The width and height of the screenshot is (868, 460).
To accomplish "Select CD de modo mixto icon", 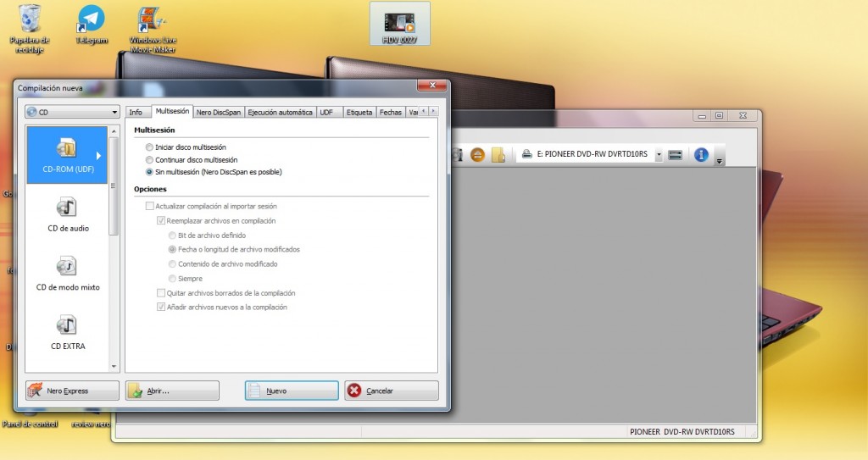I will pos(67,273).
